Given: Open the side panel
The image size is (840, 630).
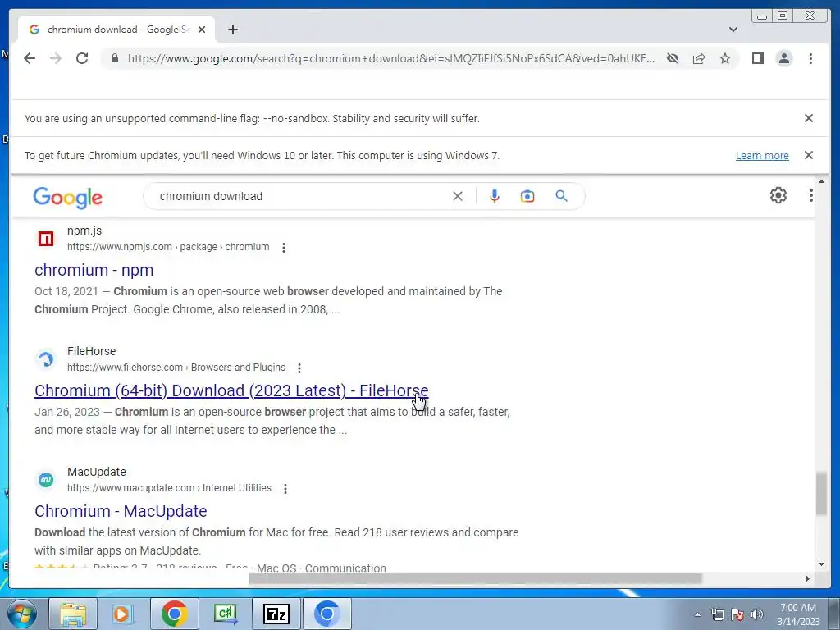Looking at the screenshot, I should 757,58.
